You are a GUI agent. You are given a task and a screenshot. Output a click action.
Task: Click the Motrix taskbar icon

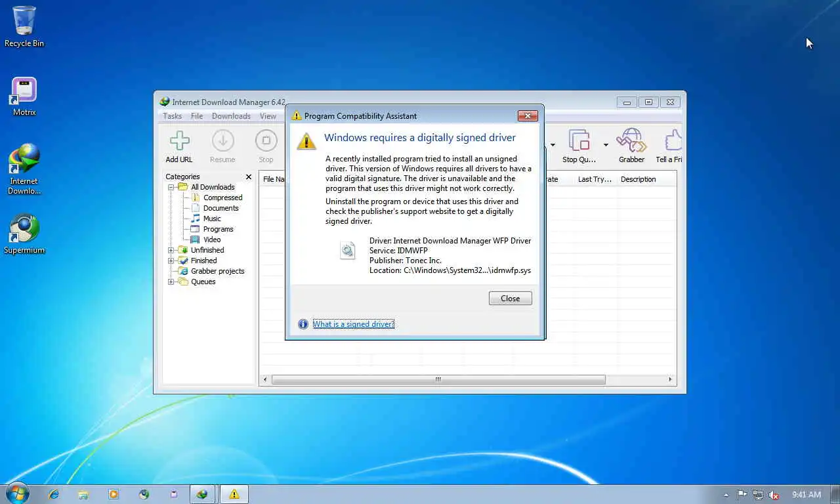tap(174, 494)
